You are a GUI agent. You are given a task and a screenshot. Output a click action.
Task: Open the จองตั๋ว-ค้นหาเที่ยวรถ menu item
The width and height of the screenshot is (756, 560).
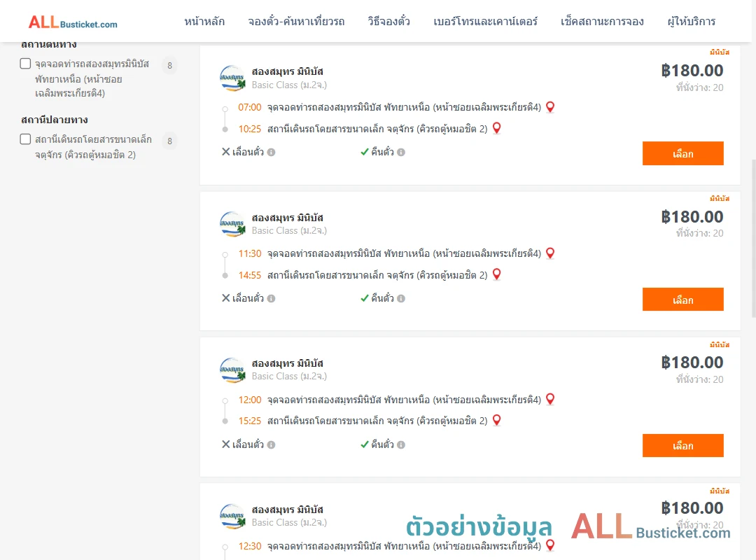(296, 22)
